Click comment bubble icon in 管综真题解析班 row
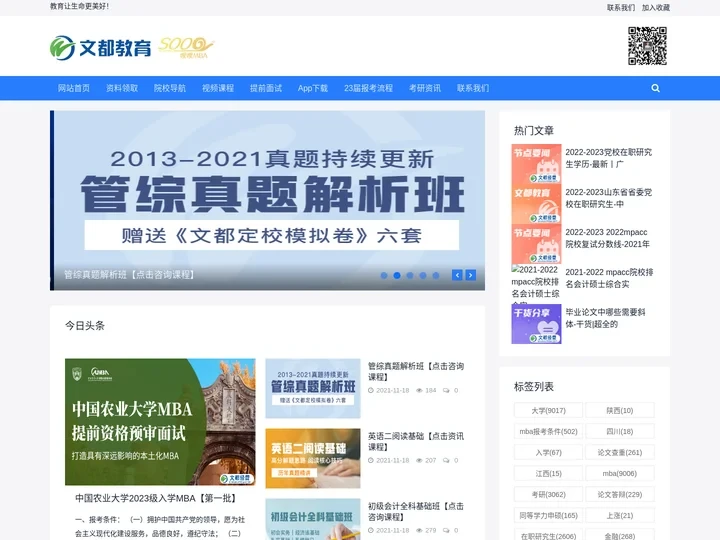The height and width of the screenshot is (540, 720). point(446,391)
